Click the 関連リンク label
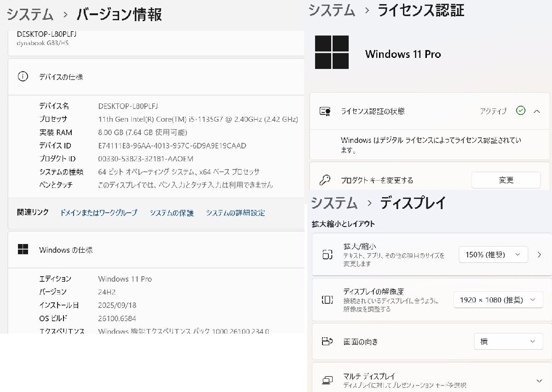Viewport: 552px width, 392px height. 33,212
